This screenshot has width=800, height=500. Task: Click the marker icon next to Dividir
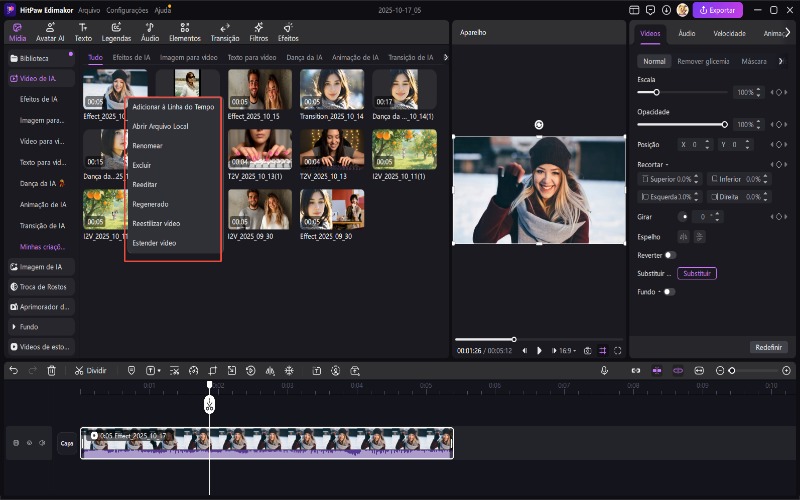[131, 371]
